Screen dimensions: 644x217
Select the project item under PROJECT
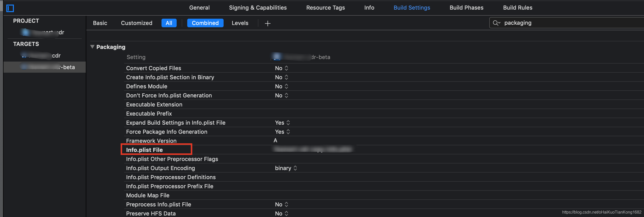click(x=42, y=32)
